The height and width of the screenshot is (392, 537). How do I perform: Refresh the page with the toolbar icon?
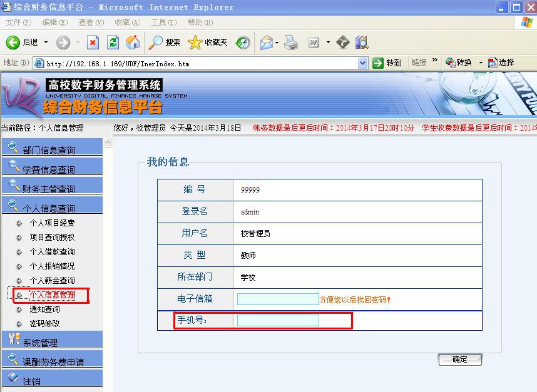click(x=113, y=43)
